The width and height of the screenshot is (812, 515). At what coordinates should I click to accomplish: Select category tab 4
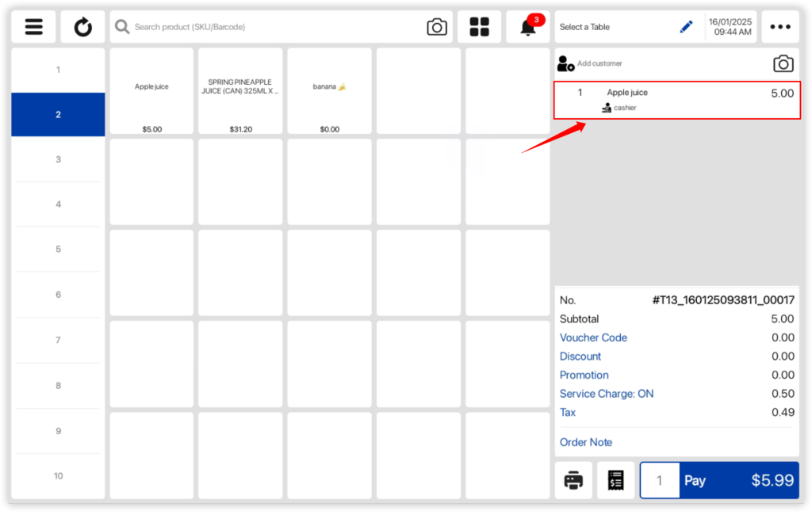(58, 204)
